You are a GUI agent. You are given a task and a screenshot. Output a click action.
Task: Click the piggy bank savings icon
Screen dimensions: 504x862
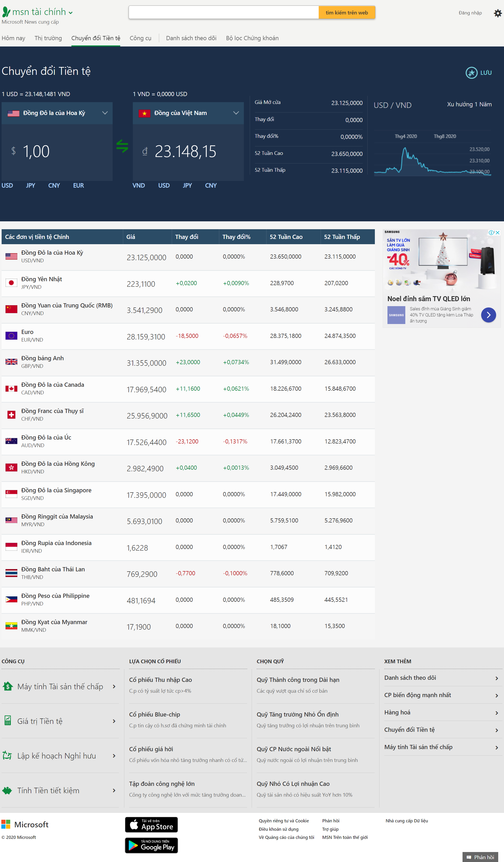tap(8, 790)
